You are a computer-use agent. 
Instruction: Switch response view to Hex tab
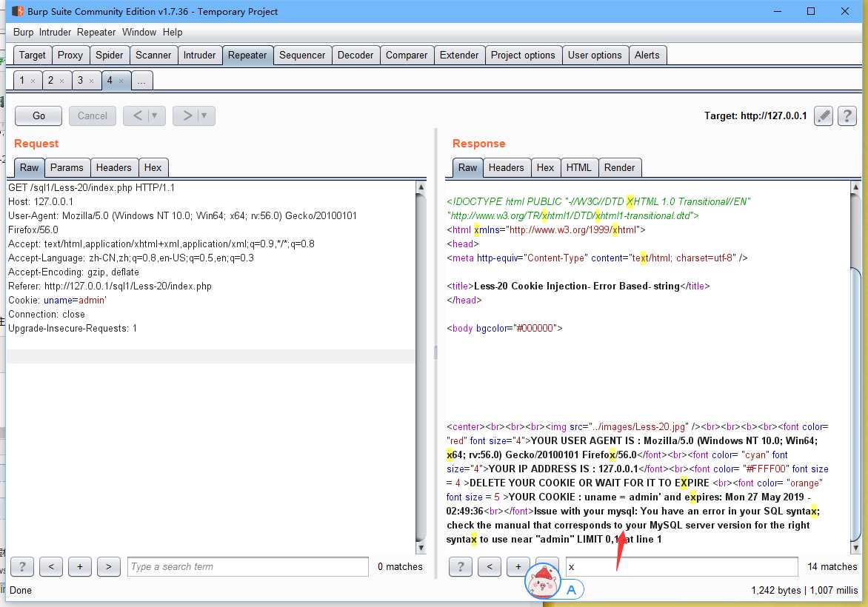545,167
